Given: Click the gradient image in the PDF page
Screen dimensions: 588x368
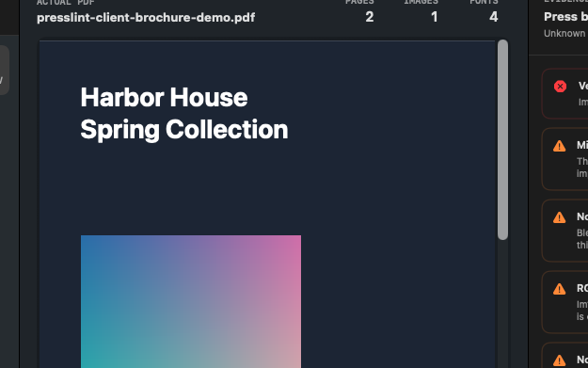Looking at the screenshot, I should click(x=191, y=301).
